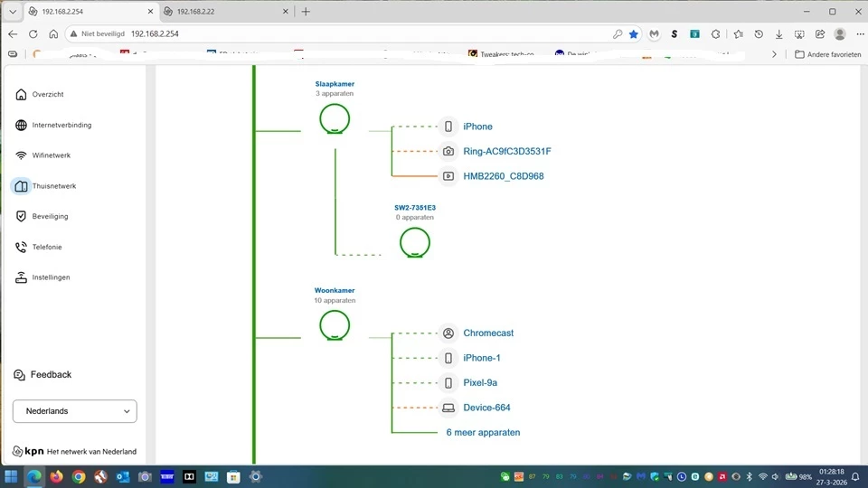This screenshot has width=868, height=488.
Task: Expand 6 meer apparaten in Woonkamer
Action: click(x=483, y=433)
